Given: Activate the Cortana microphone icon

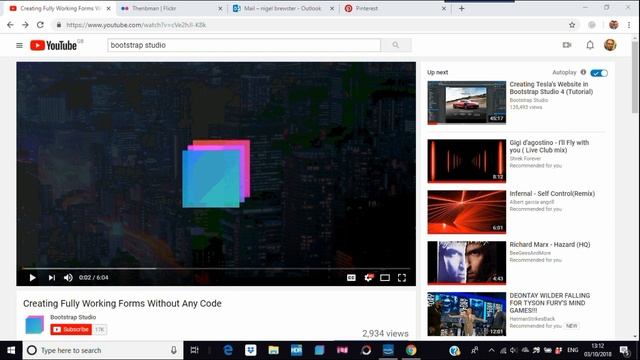Looking at the screenshot, I should (173, 350).
